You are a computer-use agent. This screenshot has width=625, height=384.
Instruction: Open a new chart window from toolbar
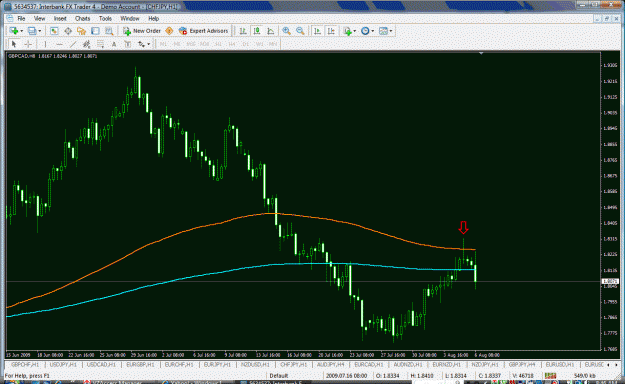14,31
